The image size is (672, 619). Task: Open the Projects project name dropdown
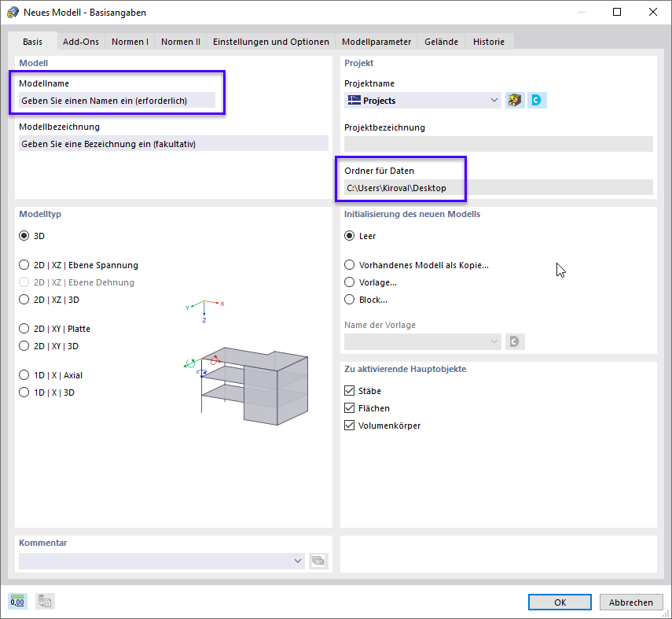[x=494, y=100]
